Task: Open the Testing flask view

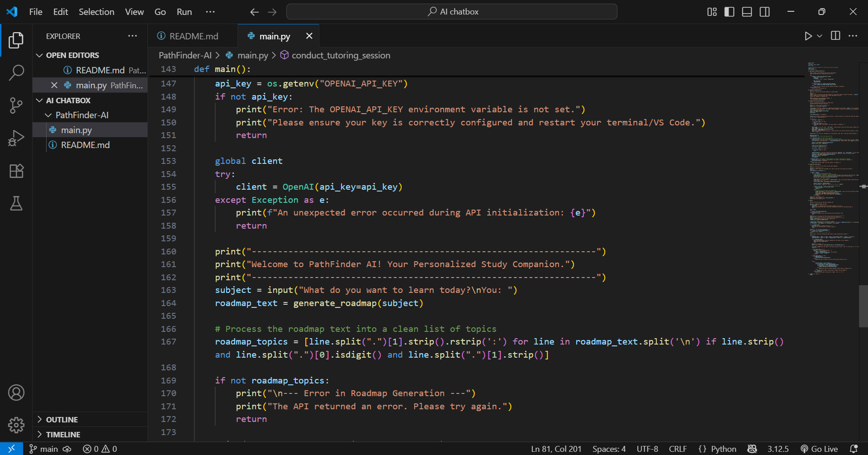Action: click(16, 204)
